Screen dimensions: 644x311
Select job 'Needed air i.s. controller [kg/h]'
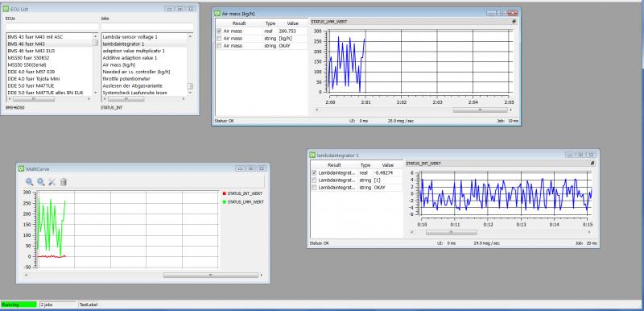point(136,72)
